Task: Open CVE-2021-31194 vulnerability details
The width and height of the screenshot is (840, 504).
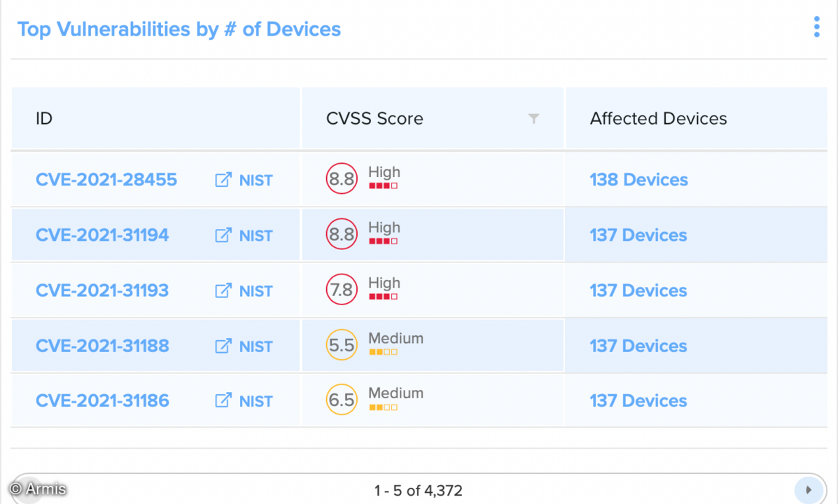Action: coord(102,235)
